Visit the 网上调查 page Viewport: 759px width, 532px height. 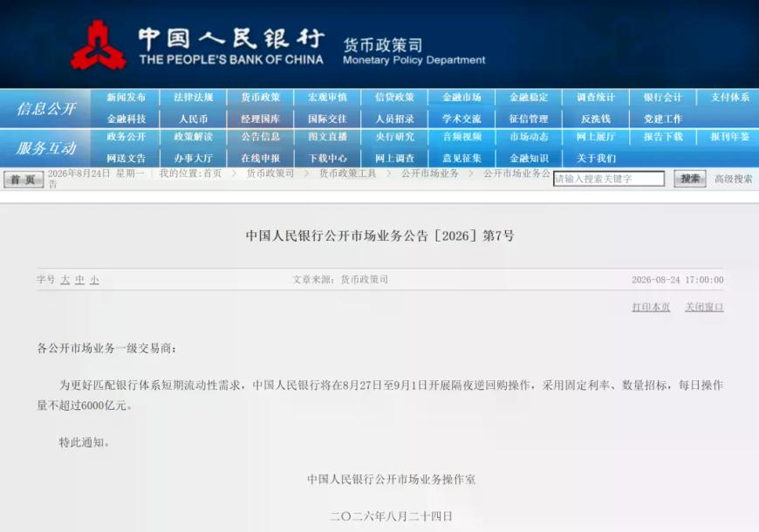pos(395,159)
